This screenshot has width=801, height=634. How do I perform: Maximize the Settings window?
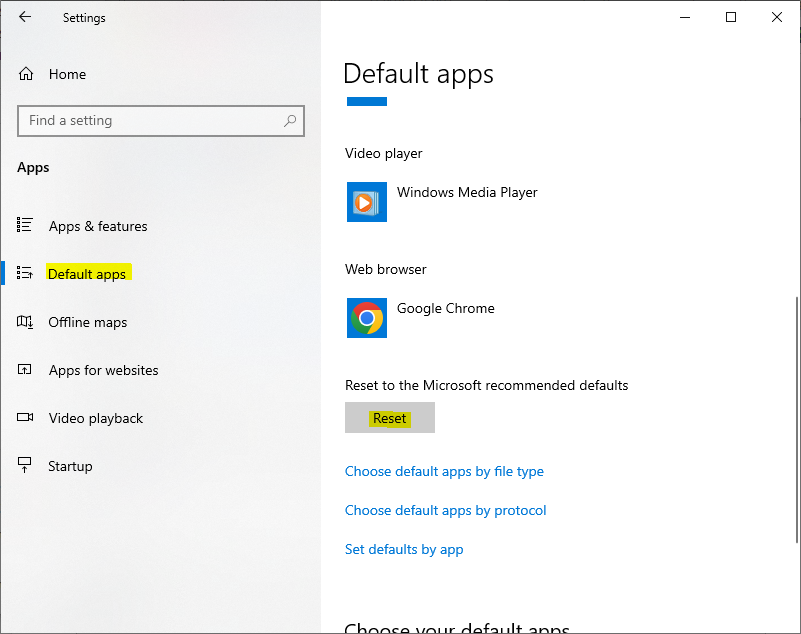coord(731,17)
